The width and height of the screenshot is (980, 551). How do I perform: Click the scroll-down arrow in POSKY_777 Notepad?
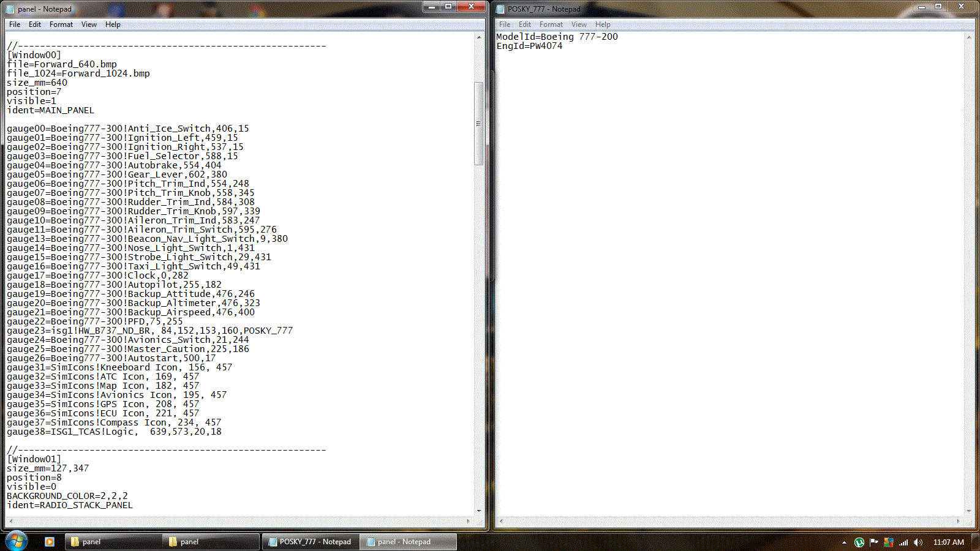click(969, 511)
